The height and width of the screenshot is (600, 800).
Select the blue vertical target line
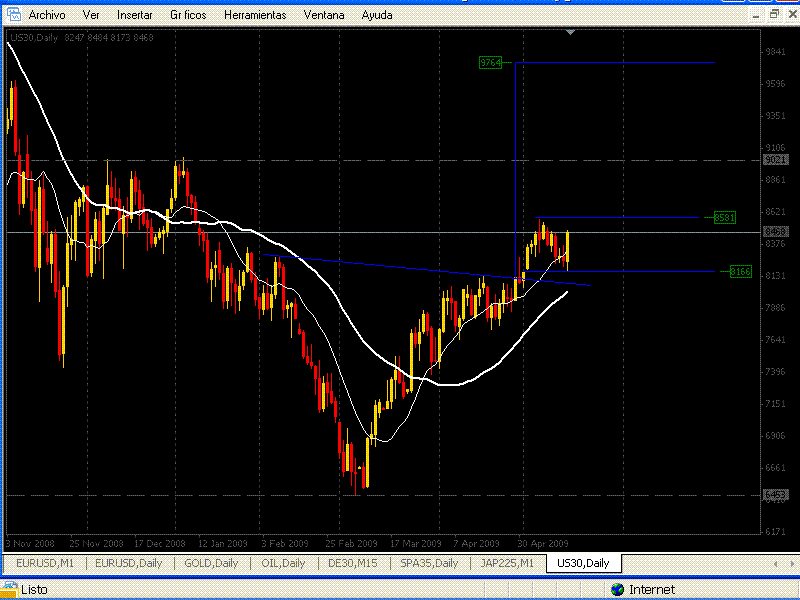(515, 171)
